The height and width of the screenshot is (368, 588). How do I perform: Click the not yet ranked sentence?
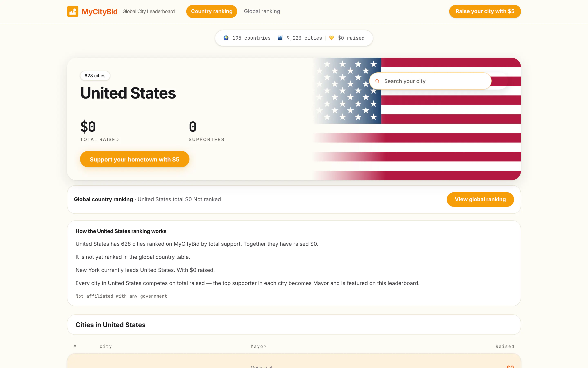point(133,257)
